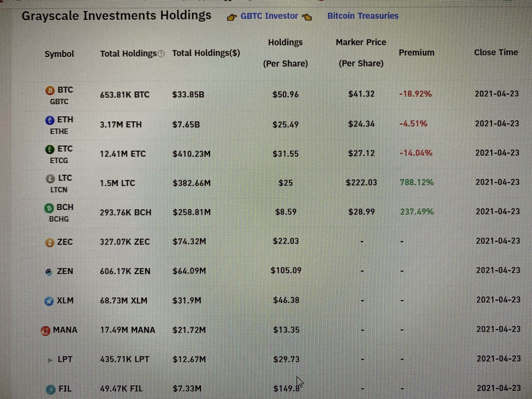
Task: Click the Bitcoin BTC coin icon
Action: [50, 90]
